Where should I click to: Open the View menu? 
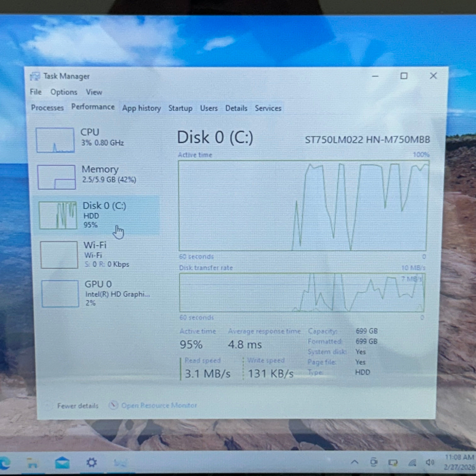94,92
